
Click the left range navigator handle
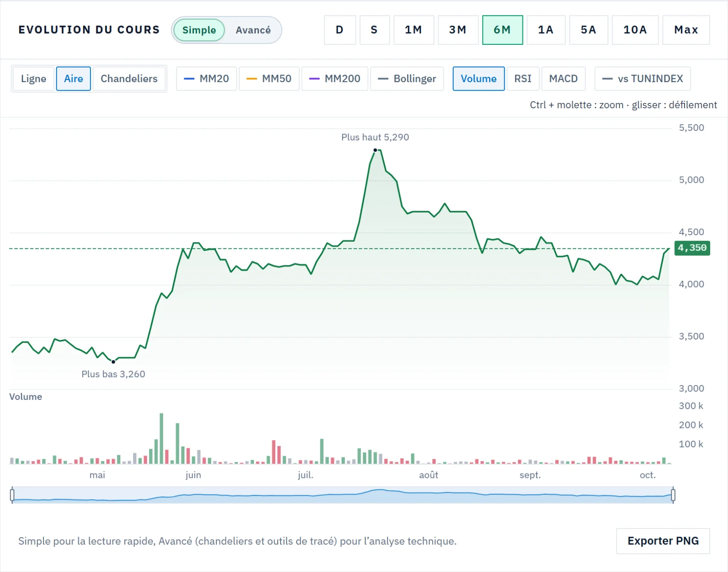[12, 495]
